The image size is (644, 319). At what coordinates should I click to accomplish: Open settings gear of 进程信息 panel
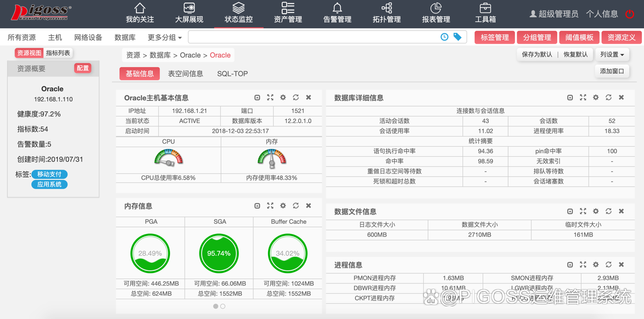596,265
